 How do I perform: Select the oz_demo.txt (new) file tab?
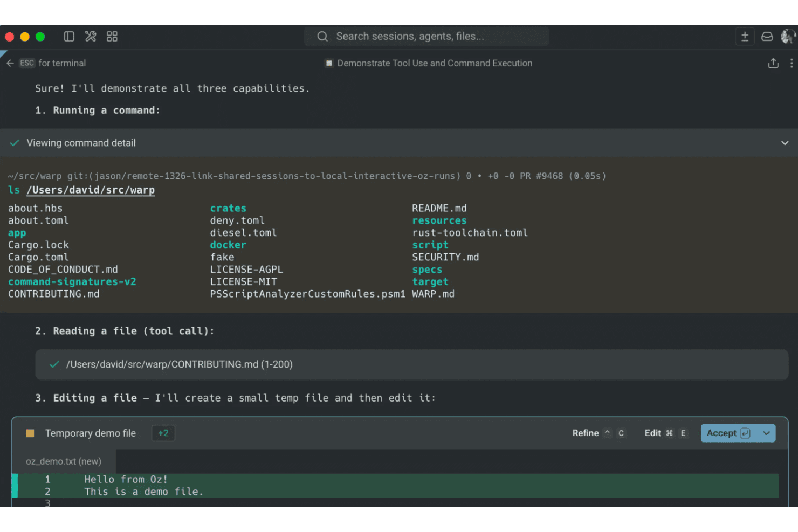(64, 461)
